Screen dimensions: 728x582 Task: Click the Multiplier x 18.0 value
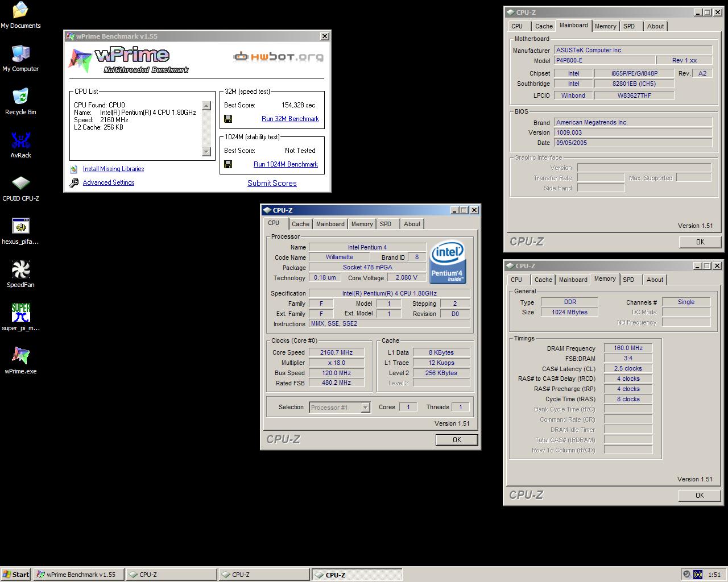click(x=337, y=363)
